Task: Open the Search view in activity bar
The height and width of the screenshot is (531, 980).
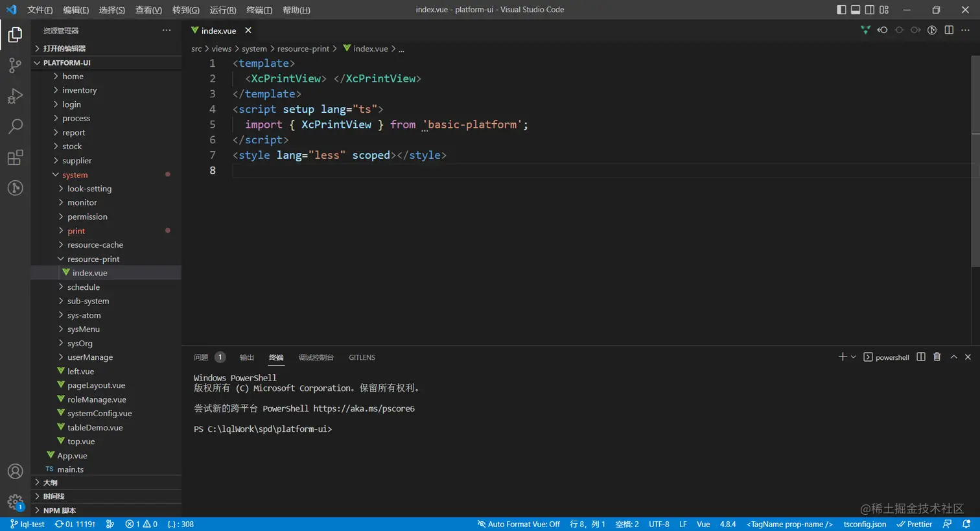Action: [x=16, y=126]
